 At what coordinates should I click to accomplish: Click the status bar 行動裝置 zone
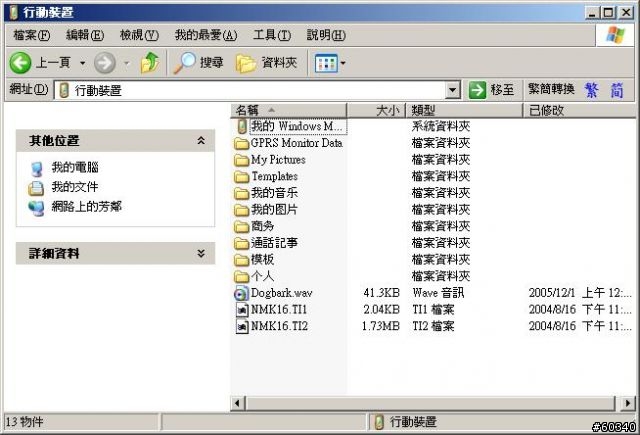click(502, 422)
